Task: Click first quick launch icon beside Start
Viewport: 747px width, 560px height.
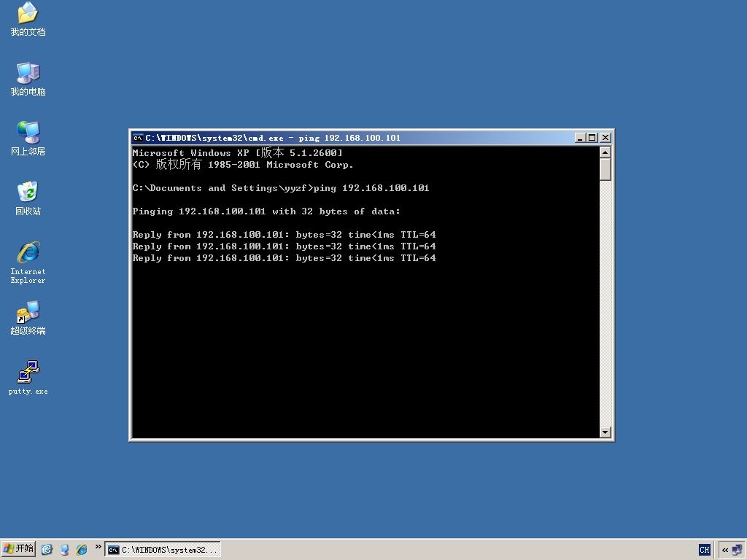Action: click(x=47, y=550)
